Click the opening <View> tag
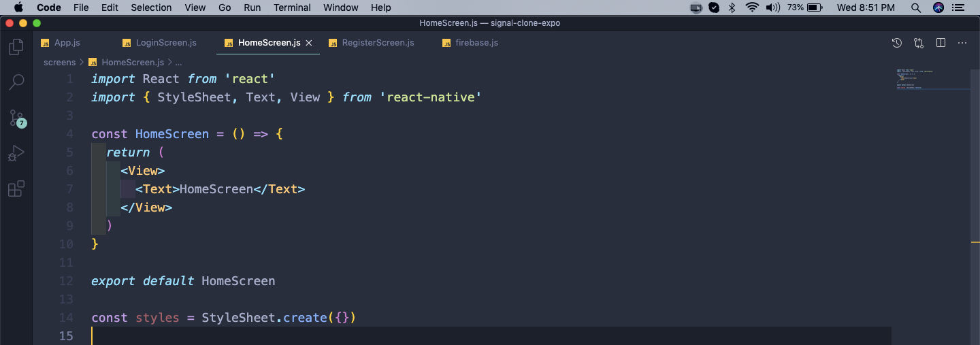 [143, 171]
